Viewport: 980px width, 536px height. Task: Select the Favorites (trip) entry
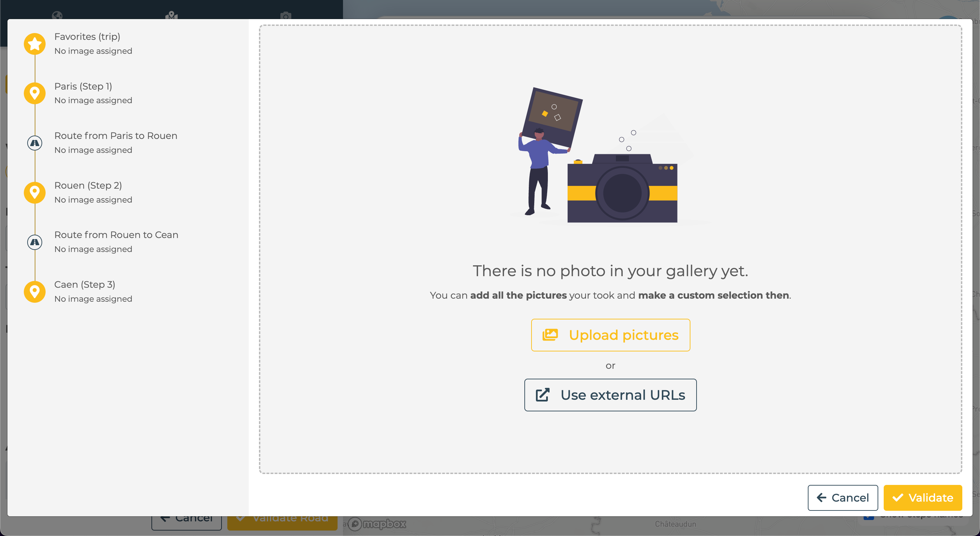(x=87, y=36)
